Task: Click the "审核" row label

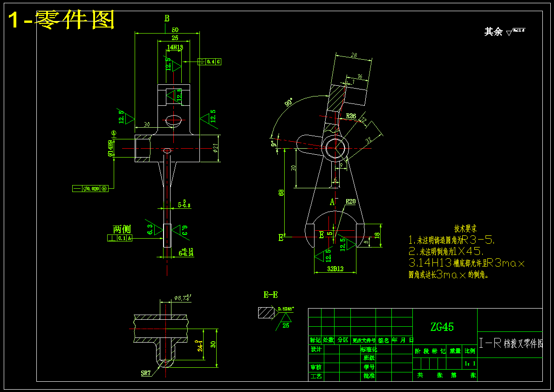Action: click(x=316, y=367)
